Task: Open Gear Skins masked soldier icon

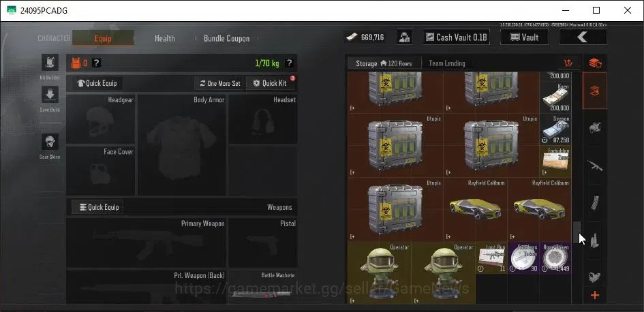Action: 50,142
